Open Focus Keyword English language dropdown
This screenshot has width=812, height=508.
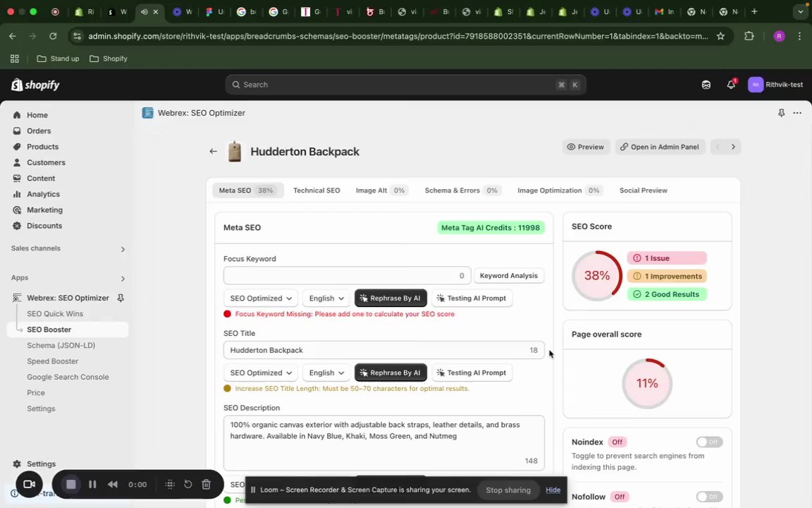click(326, 298)
